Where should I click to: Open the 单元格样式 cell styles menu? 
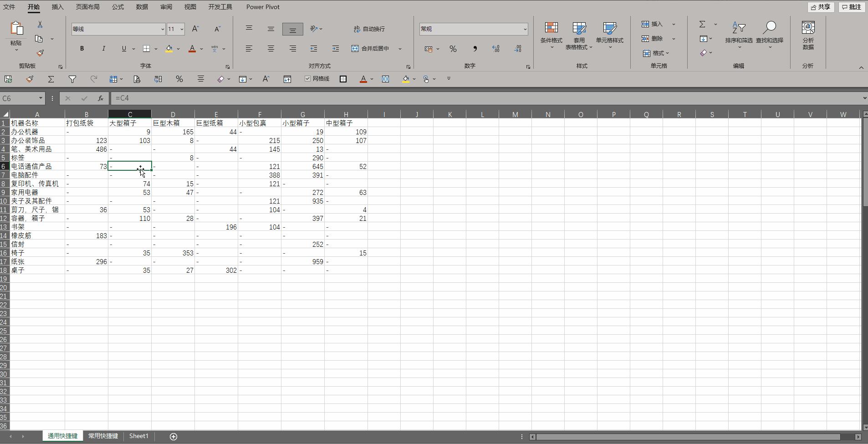point(610,35)
